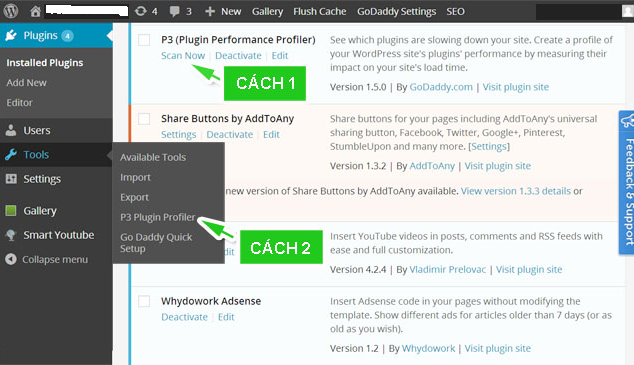The width and height of the screenshot is (634, 365).
Task: Click Scan Now for P3 profiler
Action: [183, 55]
